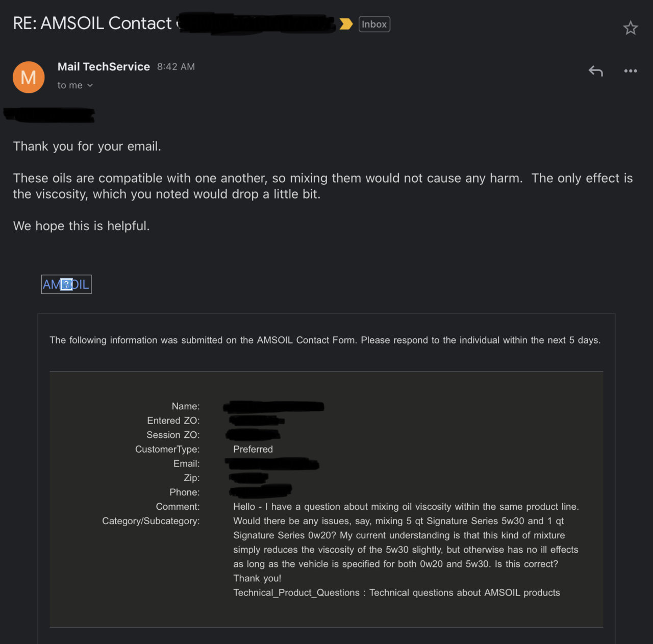Image resolution: width=653 pixels, height=644 pixels.
Task: Open the AMSOIL logo image link
Action: 66,284
